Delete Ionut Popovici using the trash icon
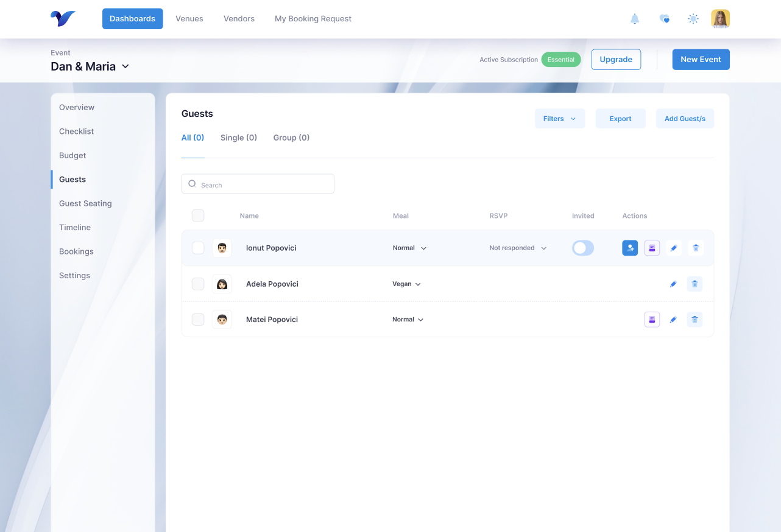This screenshot has height=532, width=781. (x=695, y=248)
